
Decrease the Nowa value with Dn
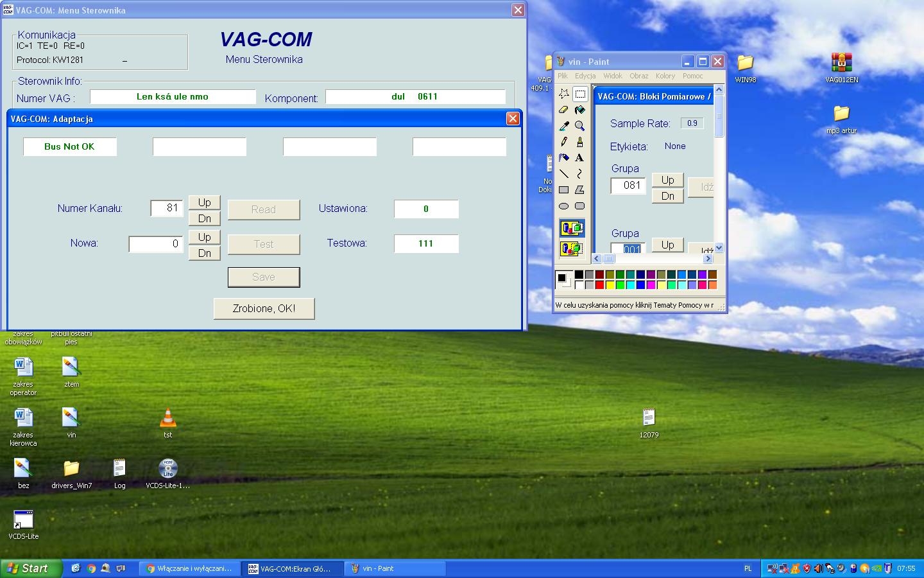(x=205, y=253)
